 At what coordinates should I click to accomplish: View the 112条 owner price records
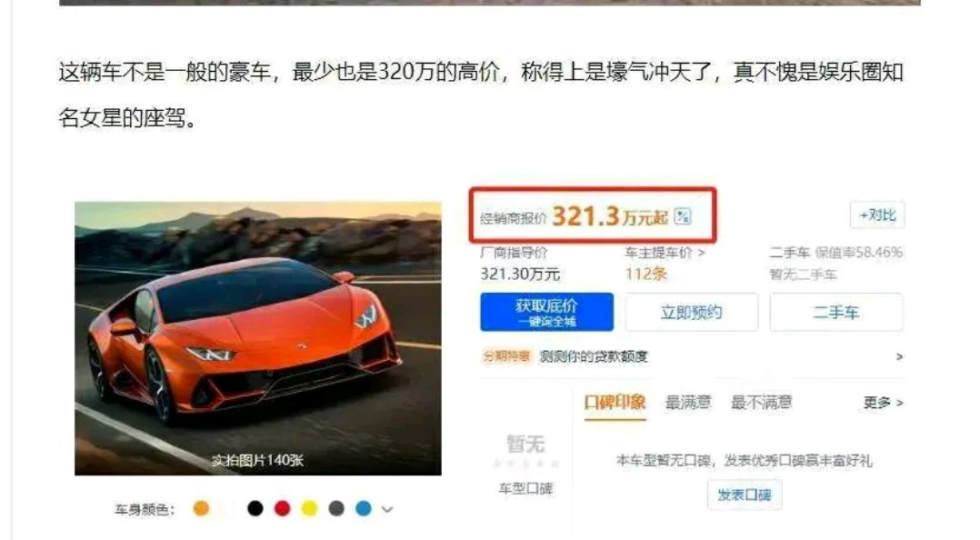646,274
